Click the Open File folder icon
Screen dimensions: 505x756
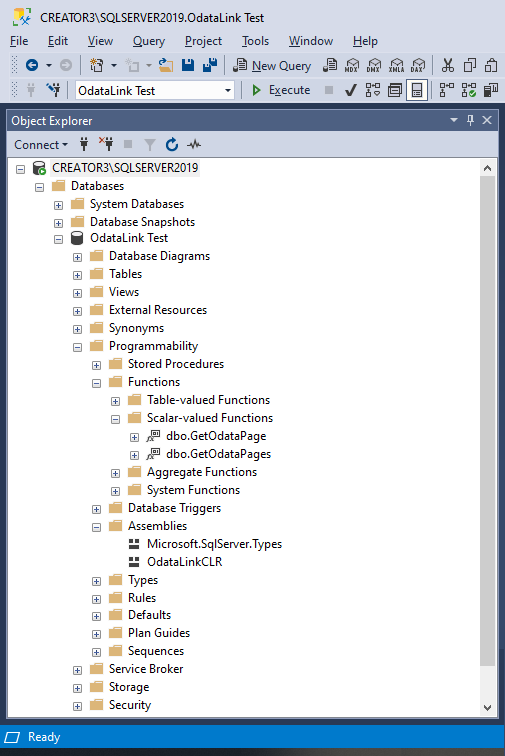pos(166,65)
